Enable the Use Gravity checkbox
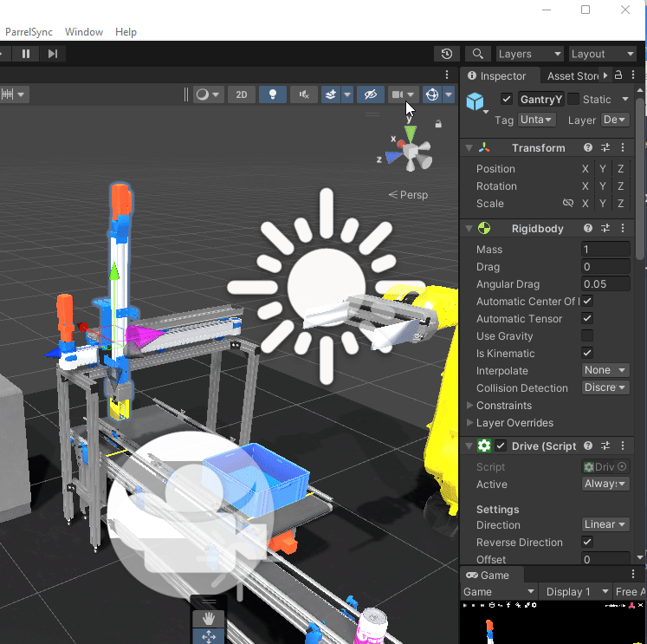Screen dimensions: 647x644 coord(587,336)
